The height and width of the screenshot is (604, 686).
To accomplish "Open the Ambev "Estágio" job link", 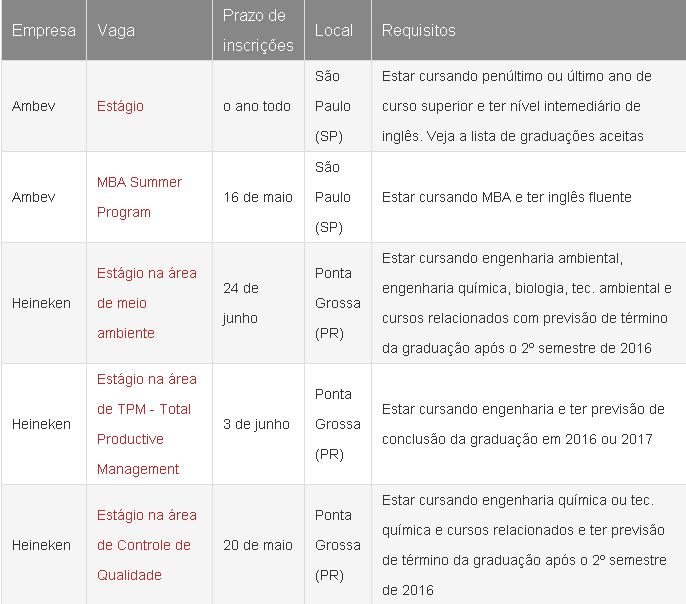I will tap(120, 106).
